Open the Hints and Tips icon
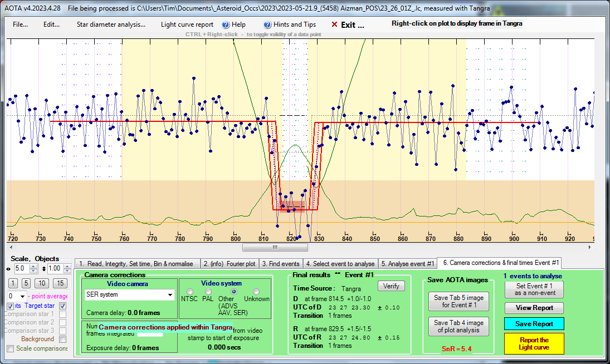This screenshot has height=364, width=610. point(267,24)
